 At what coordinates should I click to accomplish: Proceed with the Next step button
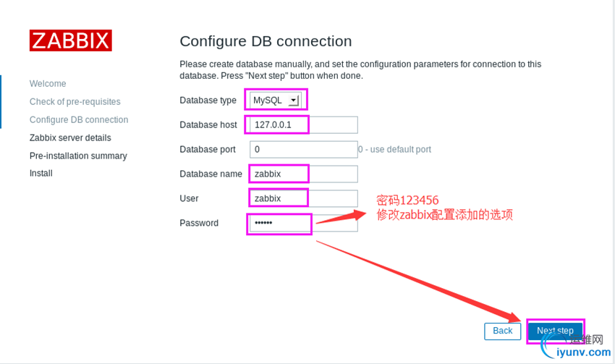point(555,331)
